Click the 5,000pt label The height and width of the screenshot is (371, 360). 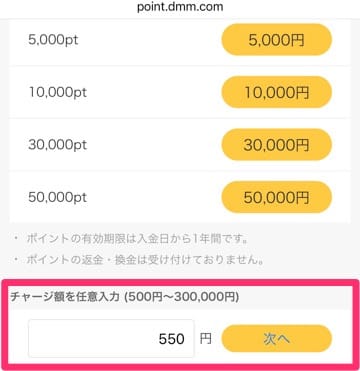pos(53,40)
